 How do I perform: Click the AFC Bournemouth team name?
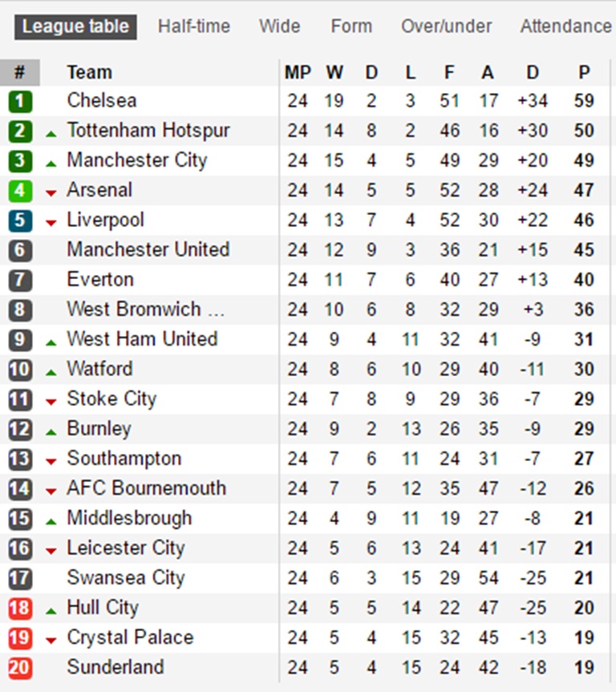click(147, 488)
